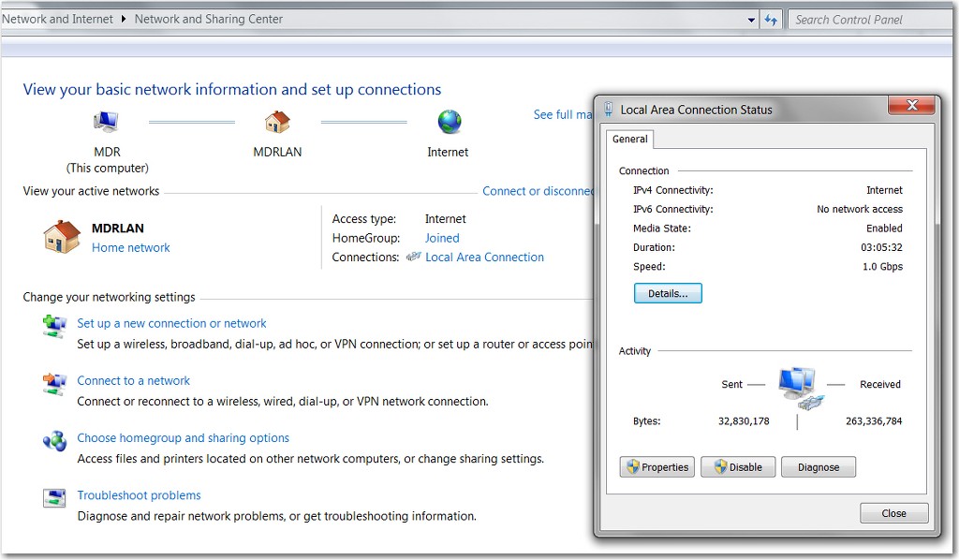Click the refresh icon beside the address bar
This screenshot has height=560, width=959.
pyautogui.click(x=771, y=21)
